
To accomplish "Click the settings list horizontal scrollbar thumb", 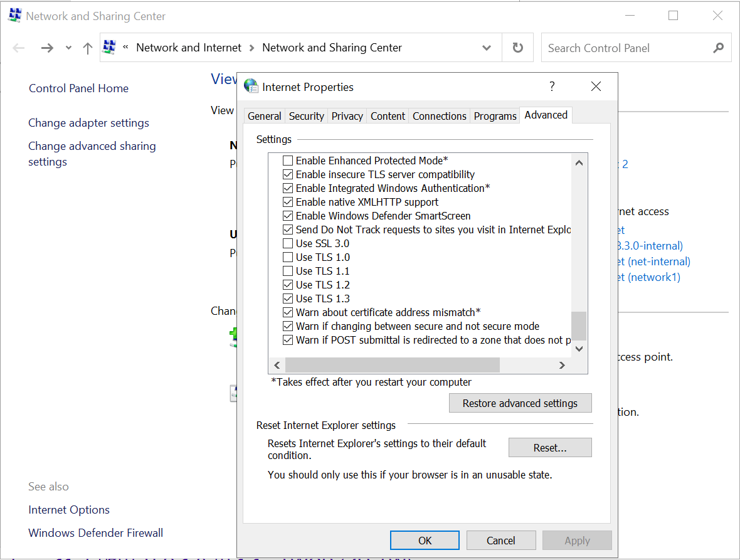I will (x=393, y=365).
